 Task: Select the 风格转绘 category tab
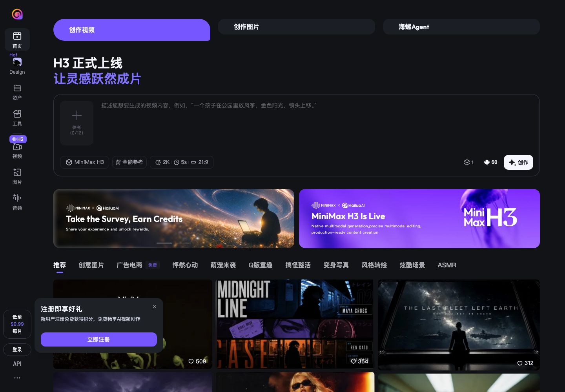(374, 265)
